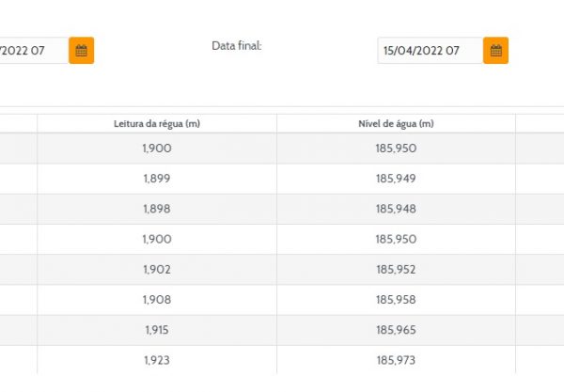Click the 1,915 ruler reading cell
The image size is (564, 392).
coord(157,329)
